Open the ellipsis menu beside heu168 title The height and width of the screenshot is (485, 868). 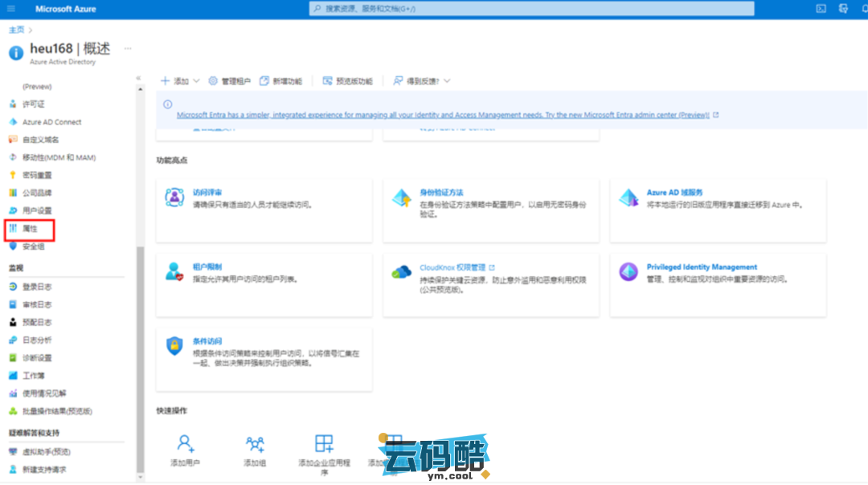coord(127,49)
